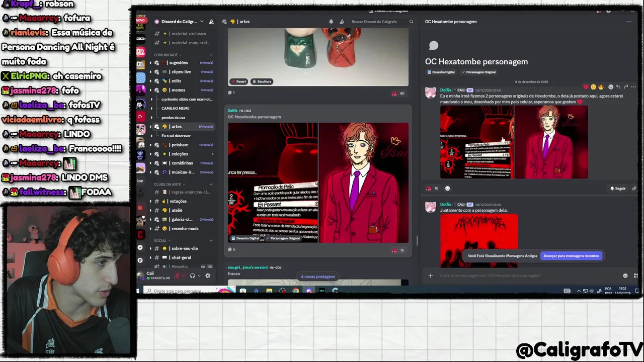644x362 pixels.
Task: Click star.girl_ username on franco post
Action: 248,267
